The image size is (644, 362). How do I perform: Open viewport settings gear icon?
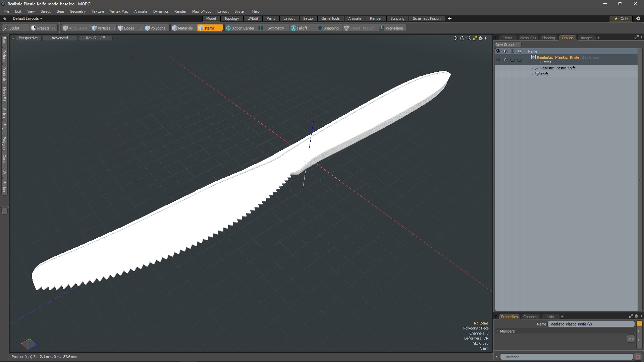(481, 38)
